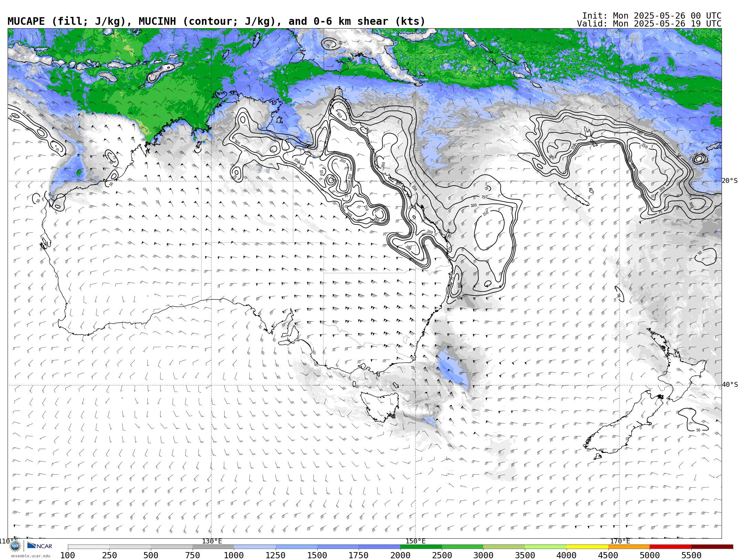The image size is (744, 560).
Task: Select the MUCAPE map title text
Action: tap(216, 21)
